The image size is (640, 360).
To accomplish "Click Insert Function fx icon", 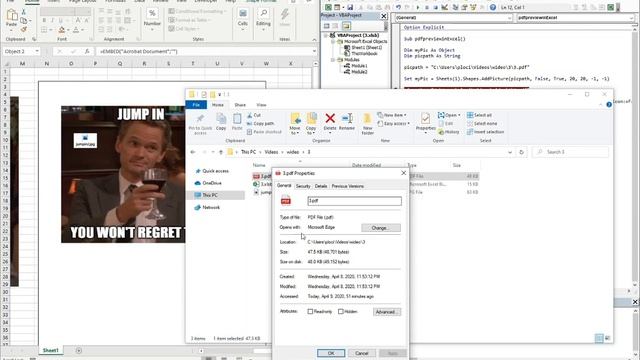I will pos(87,51).
